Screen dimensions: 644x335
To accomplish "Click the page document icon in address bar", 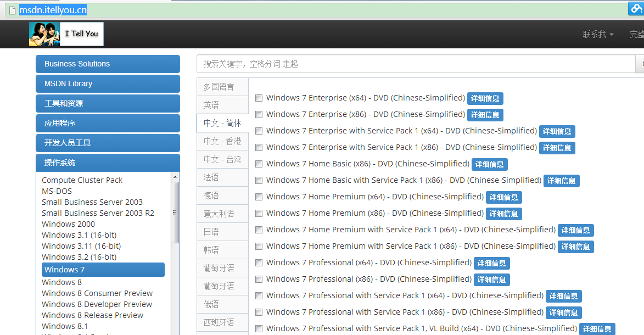I will click(x=12, y=10).
